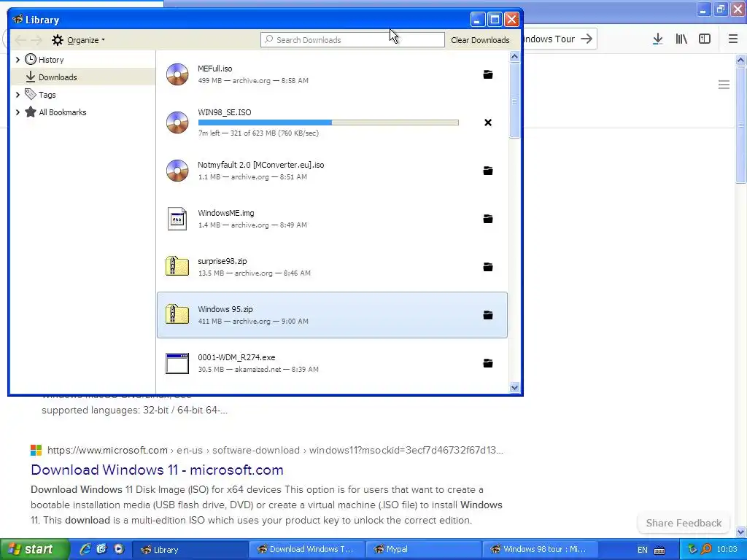Click the surprise98.zip archive icon
The height and width of the screenshot is (560, 747).
[x=177, y=267]
